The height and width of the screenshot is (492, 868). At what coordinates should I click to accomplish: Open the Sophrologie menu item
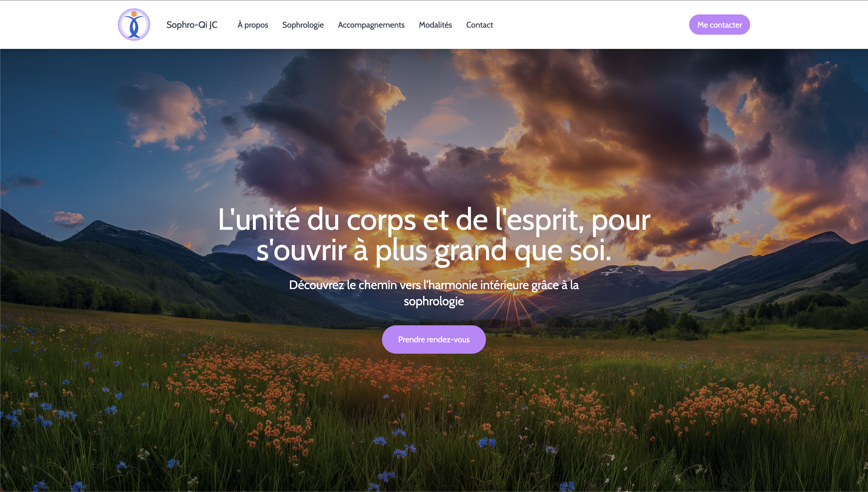coord(303,25)
